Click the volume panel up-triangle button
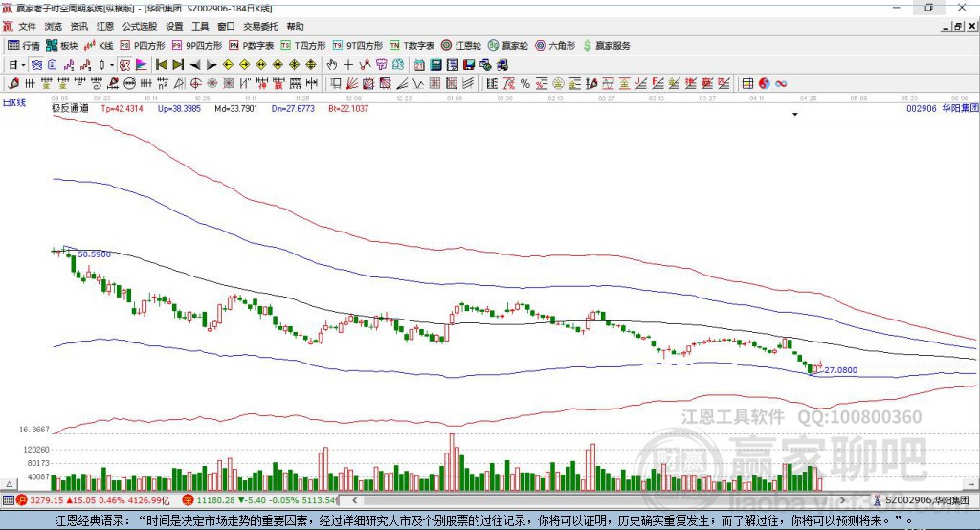The height and width of the screenshot is (530, 980). 9,484
